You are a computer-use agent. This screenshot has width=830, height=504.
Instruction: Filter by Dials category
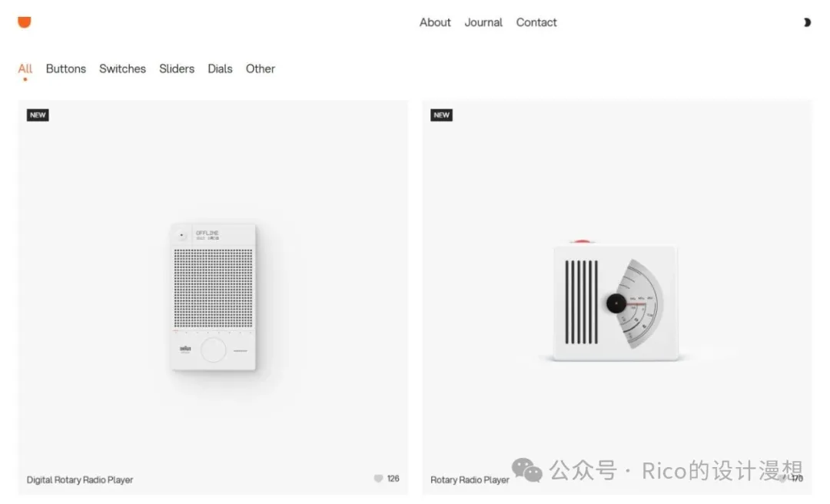(x=220, y=69)
